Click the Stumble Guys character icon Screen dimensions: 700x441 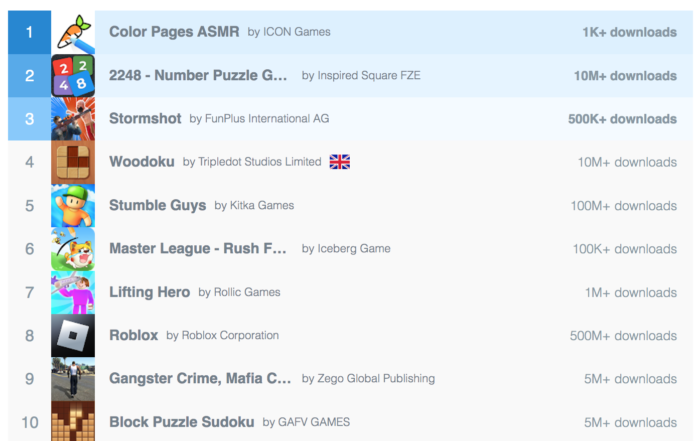point(73,206)
